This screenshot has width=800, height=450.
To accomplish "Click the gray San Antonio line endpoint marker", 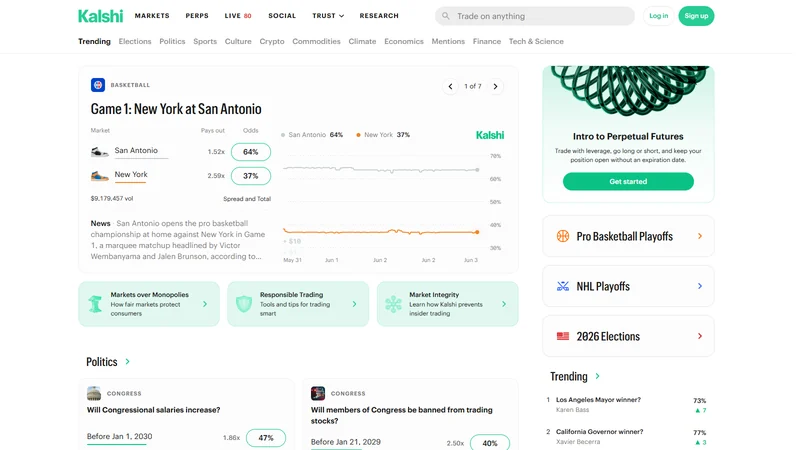I will tap(477, 170).
